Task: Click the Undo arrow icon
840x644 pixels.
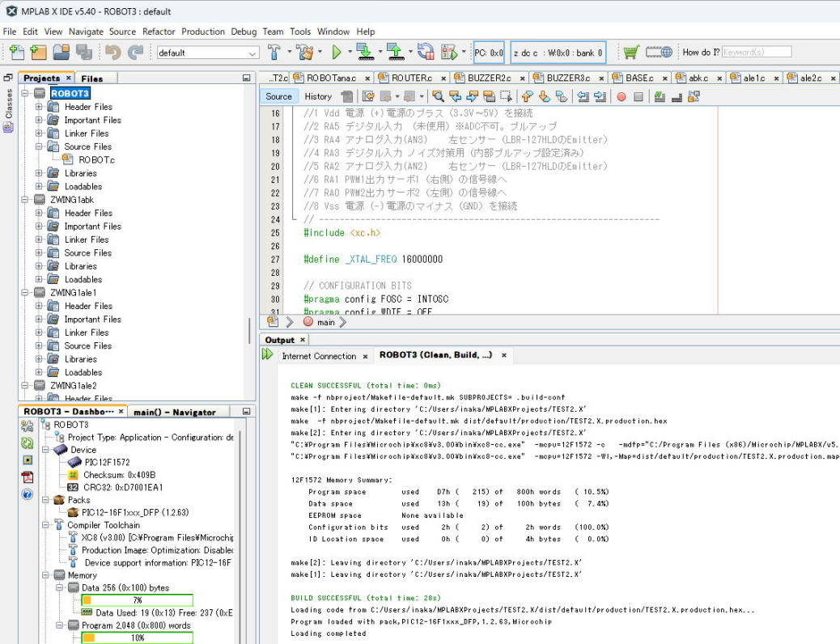Action: click(x=112, y=52)
